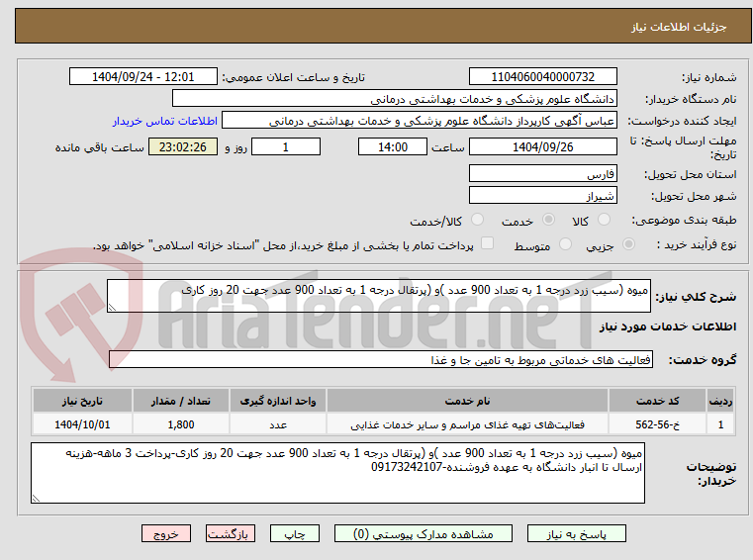This screenshot has width=753, height=560.
Task: Click the شرح کلی نیاز description text area
Action: (378, 296)
